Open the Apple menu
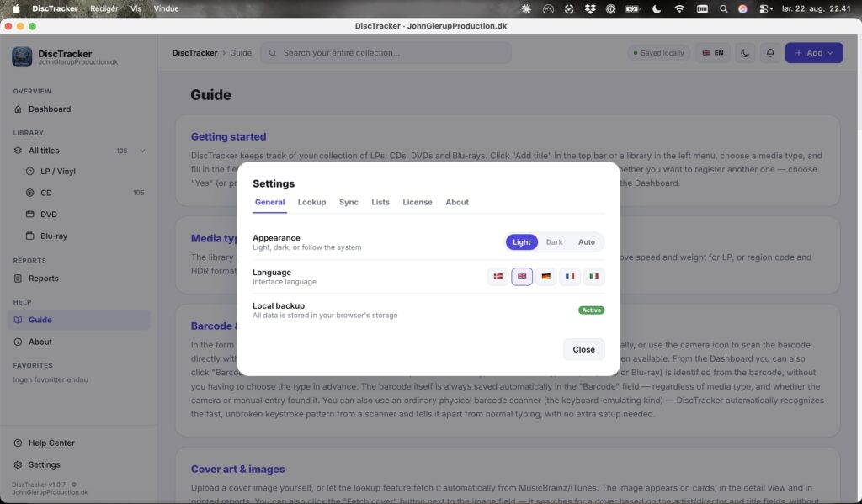This screenshot has width=862, height=504. [16, 8]
